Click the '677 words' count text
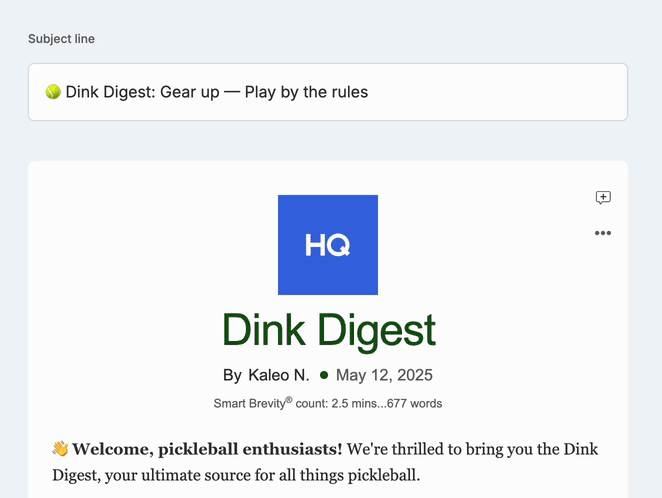This screenshot has width=662, height=498. point(415,403)
